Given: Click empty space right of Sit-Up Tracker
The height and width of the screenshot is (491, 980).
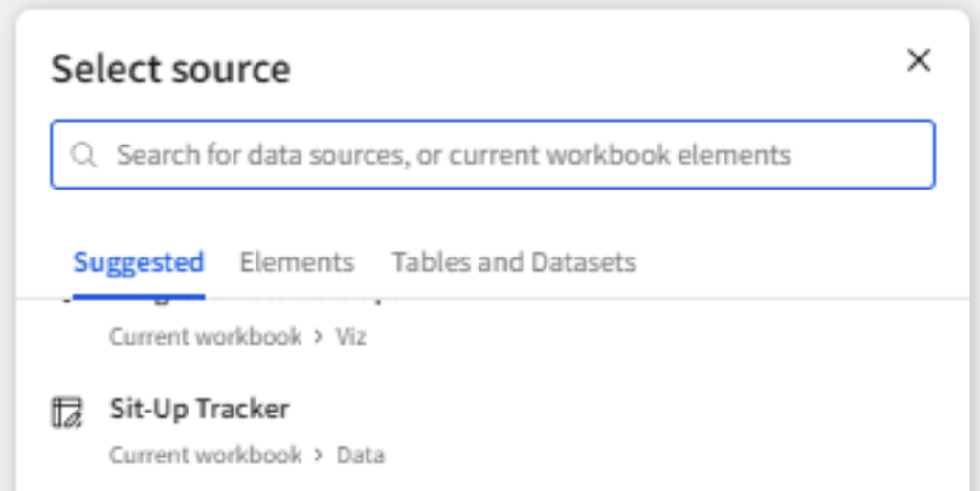Looking at the screenshot, I should click(625, 410).
